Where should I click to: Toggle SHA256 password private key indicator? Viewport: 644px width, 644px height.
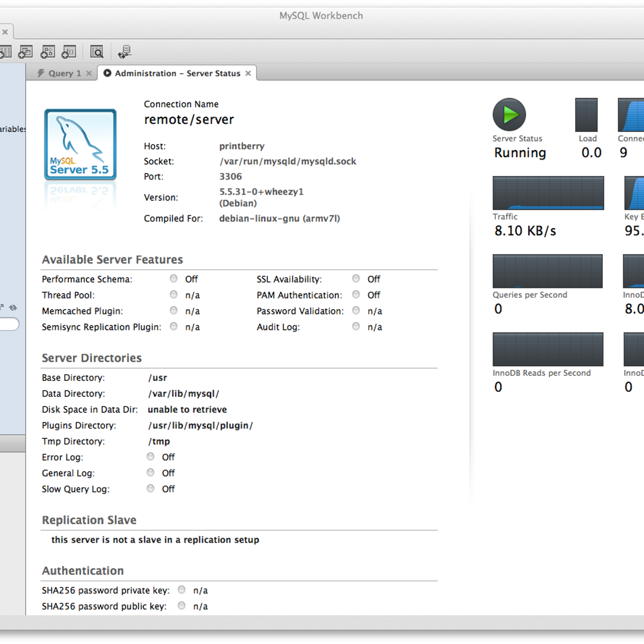182,590
